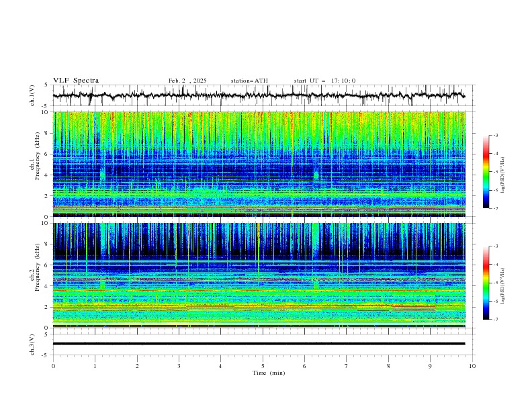The image size is (532, 411).
Task: Click the ch.3 flat voltage trace
Action: [x=259, y=344]
